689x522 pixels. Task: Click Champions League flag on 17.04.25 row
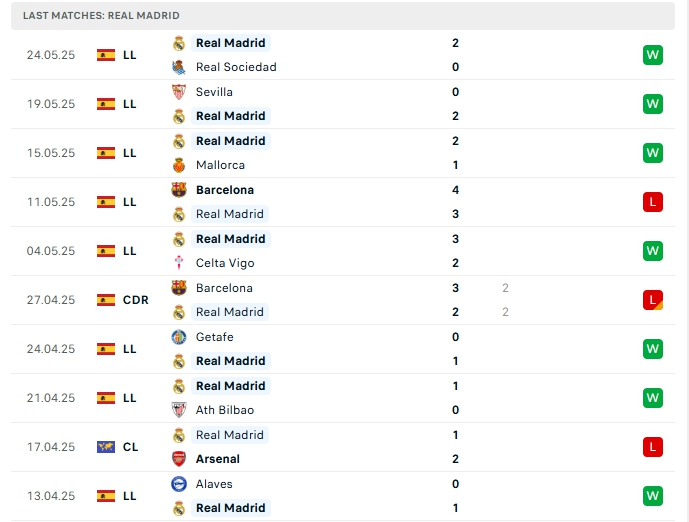(x=106, y=447)
